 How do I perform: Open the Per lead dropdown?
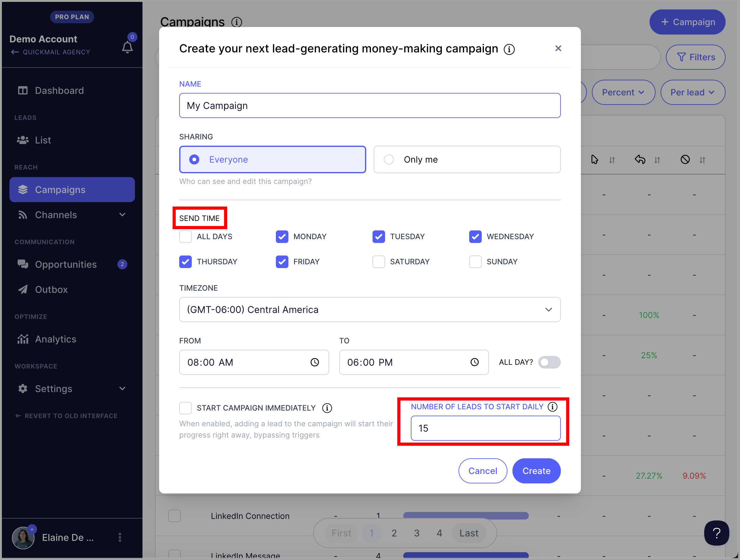(x=693, y=92)
